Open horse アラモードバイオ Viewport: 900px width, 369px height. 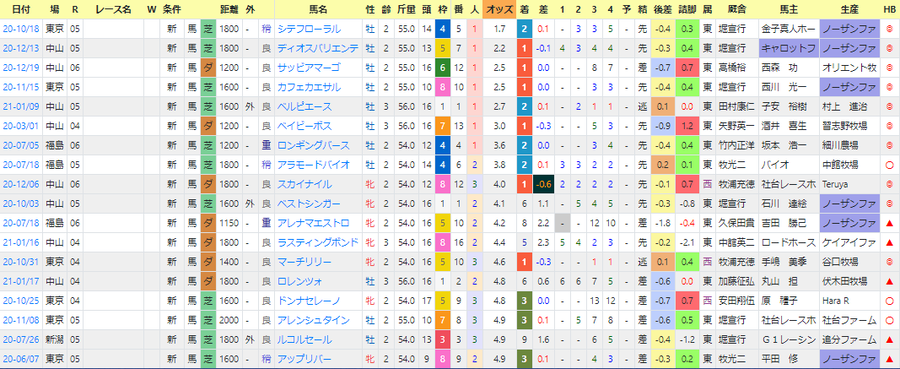pos(313,165)
